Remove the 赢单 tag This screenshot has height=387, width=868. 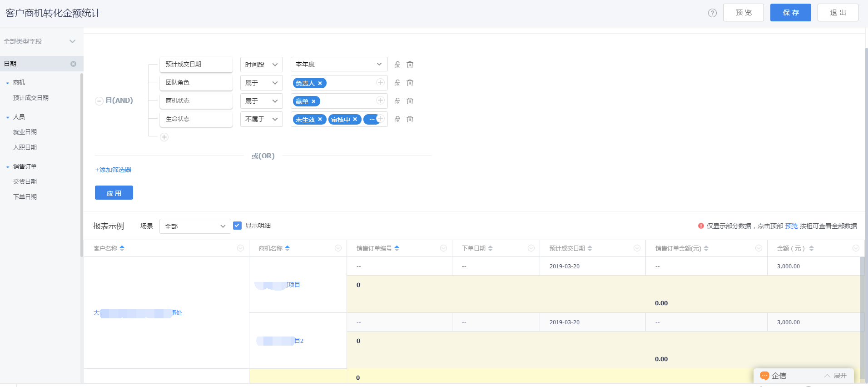[313, 101]
